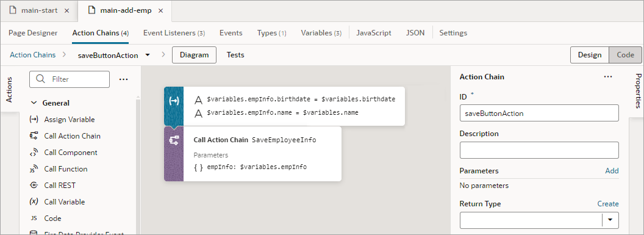This screenshot has height=235, width=644.
Task: Open the saveButtonAction chain dropdown
Action: click(148, 55)
